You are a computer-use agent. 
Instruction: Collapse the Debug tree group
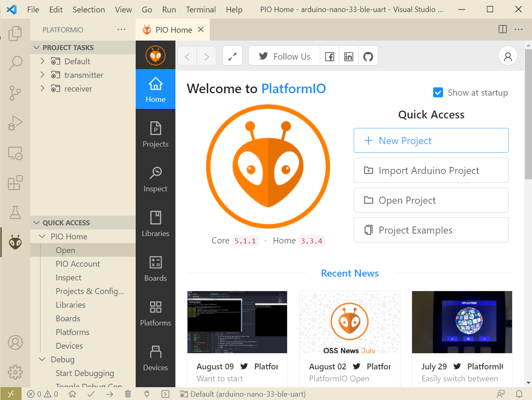coord(42,359)
